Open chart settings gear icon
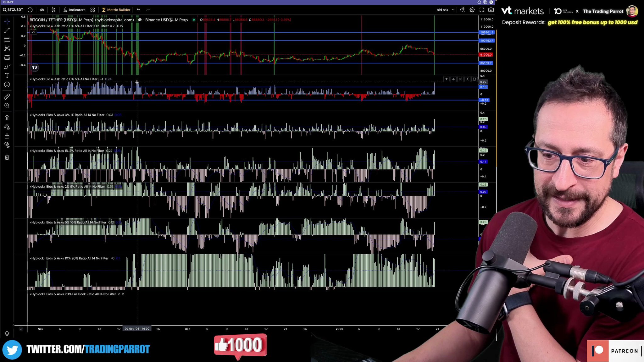644x362 pixels. coord(472,10)
